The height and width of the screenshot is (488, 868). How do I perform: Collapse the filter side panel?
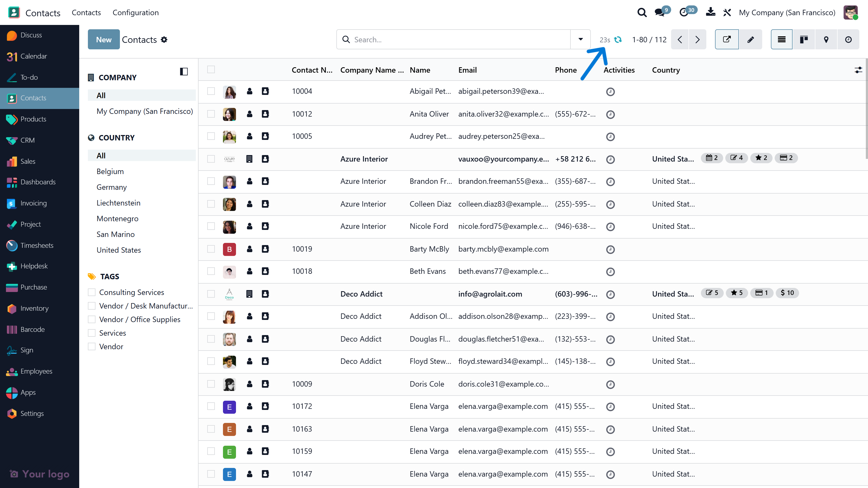pos(184,71)
